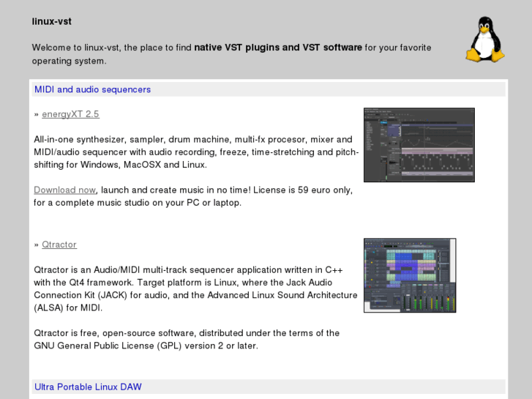This screenshot has height=399, width=532.
Task: Follow the Download now link
Action: tap(65, 190)
